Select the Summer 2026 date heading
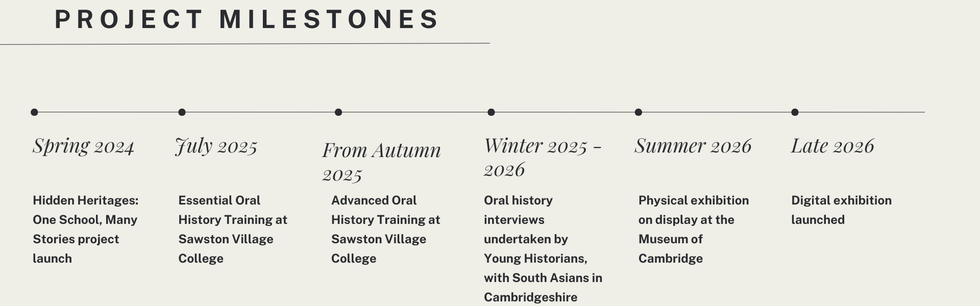Viewport: 980px width, 306px height. [x=693, y=146]
